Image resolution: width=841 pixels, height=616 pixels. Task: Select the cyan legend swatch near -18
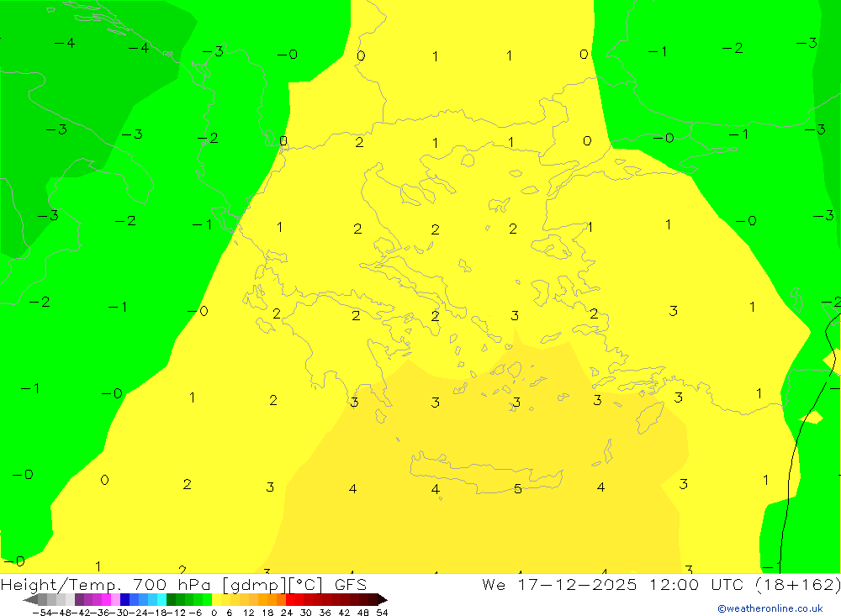coord(162,599)
